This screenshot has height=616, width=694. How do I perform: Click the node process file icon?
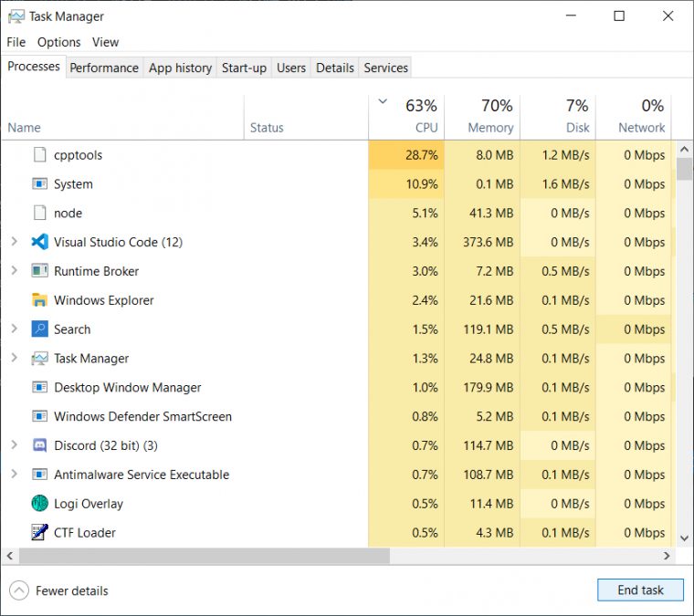click(x=40, y=213)
